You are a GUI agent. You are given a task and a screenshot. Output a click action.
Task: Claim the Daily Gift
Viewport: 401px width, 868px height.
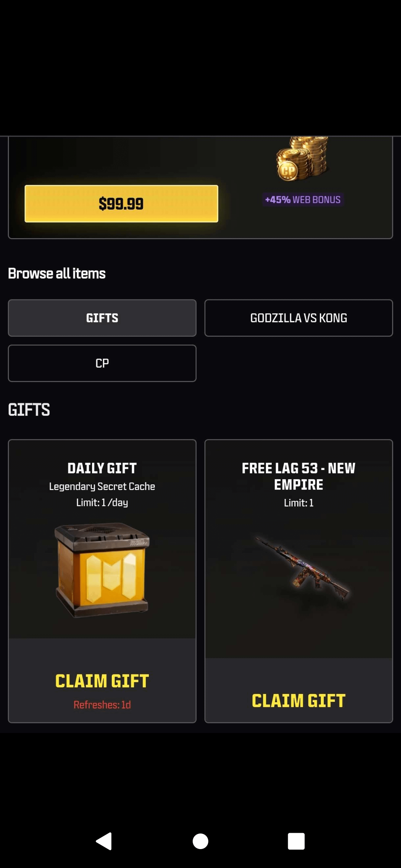pyautogui.click(x=102, y=681)
